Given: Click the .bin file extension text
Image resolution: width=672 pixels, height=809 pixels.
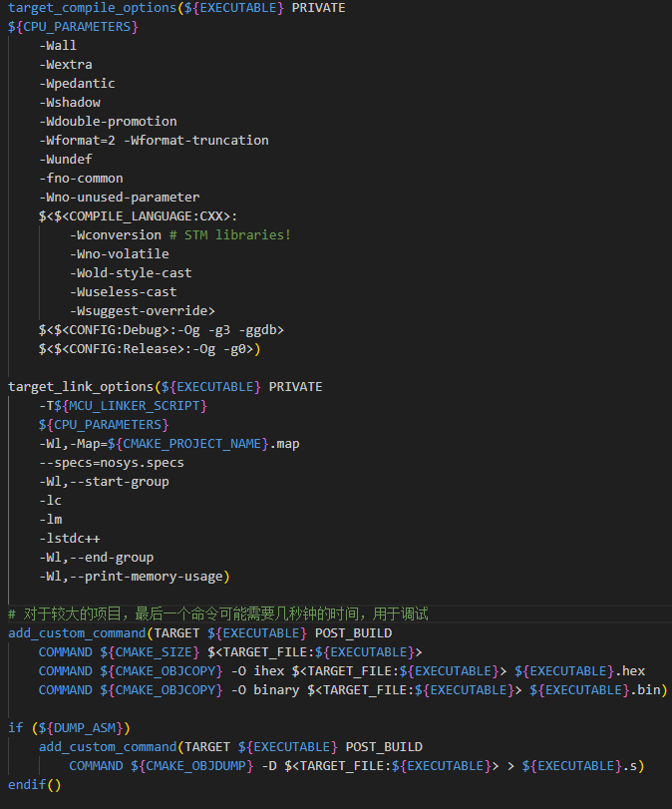Looking at the screenshot, I should click(x=646, y=690).
